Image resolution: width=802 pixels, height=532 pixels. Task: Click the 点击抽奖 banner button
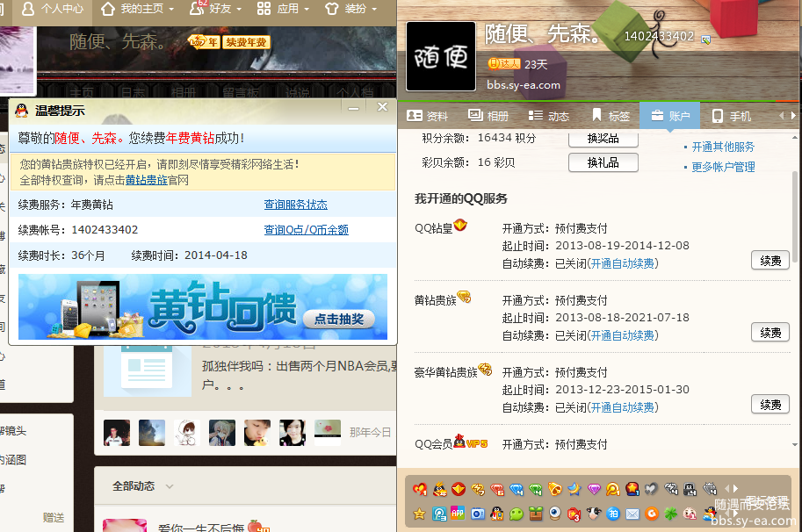[339, 319]
